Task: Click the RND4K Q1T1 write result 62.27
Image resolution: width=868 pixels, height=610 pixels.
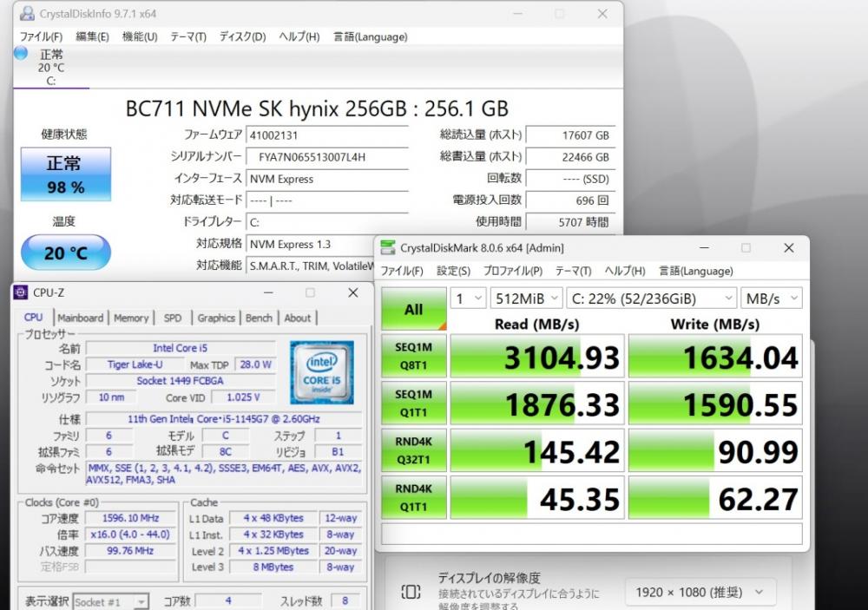Action: (715, 498)
